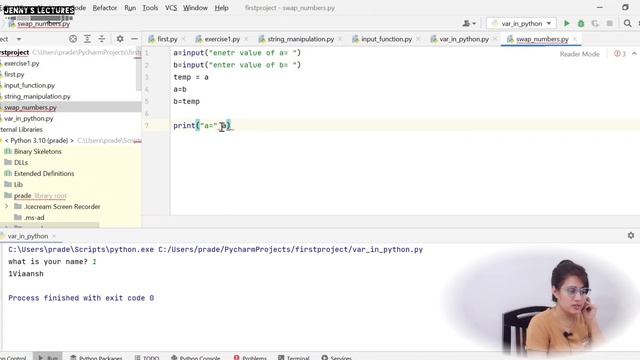Open var_in_python run configuration dropdown
The height and width of the screenshot is (360, 640).
coord(521,24)
